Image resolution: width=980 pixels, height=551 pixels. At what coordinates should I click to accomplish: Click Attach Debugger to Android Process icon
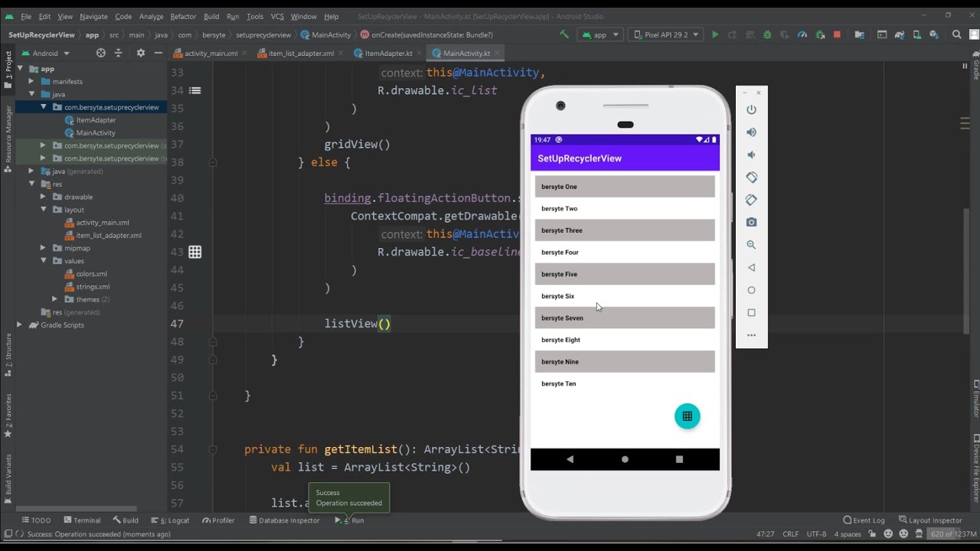pos(820,34)
